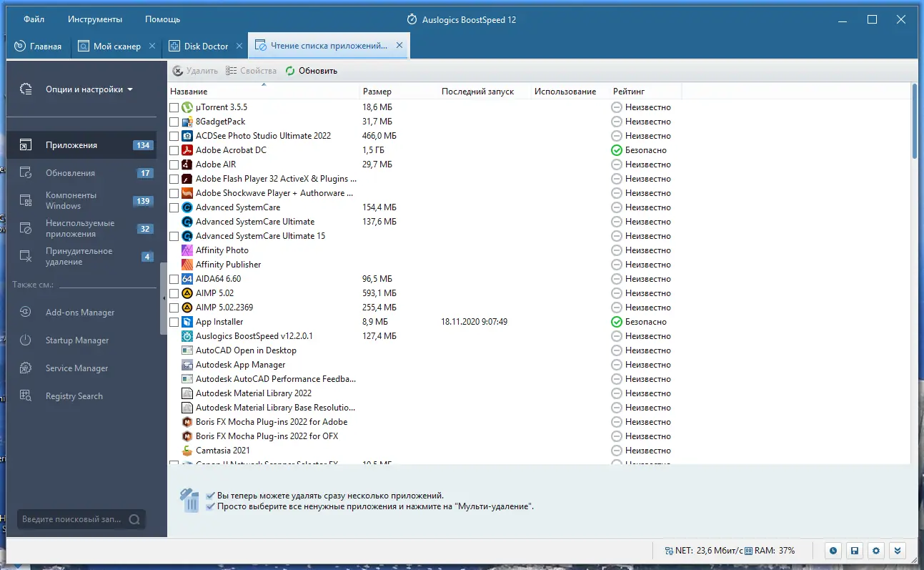Click the Удалить toolbar button
This screenshot has width=924, height=570.
click(x=195, y=71)
